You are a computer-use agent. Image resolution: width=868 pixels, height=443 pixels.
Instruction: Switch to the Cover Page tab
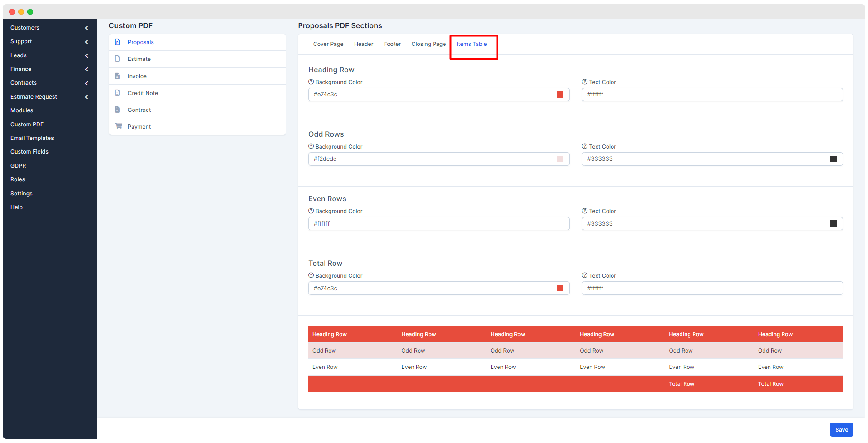(328, 44)
